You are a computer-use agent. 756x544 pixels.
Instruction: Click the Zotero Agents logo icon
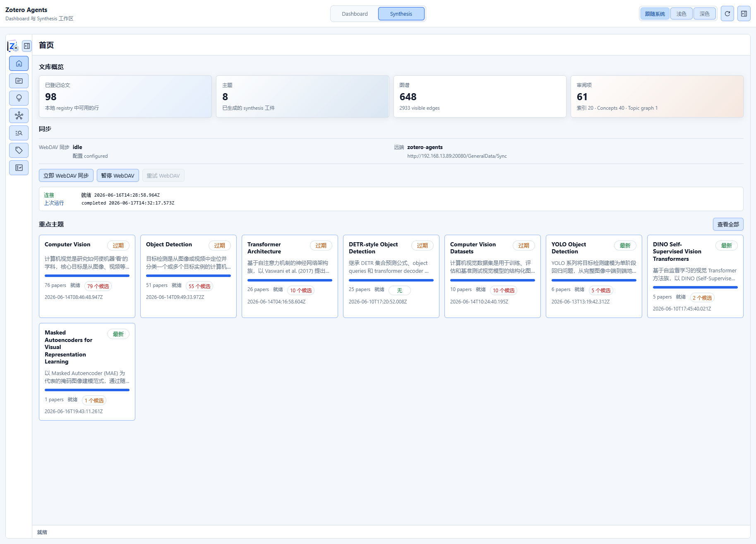(13, 46)
